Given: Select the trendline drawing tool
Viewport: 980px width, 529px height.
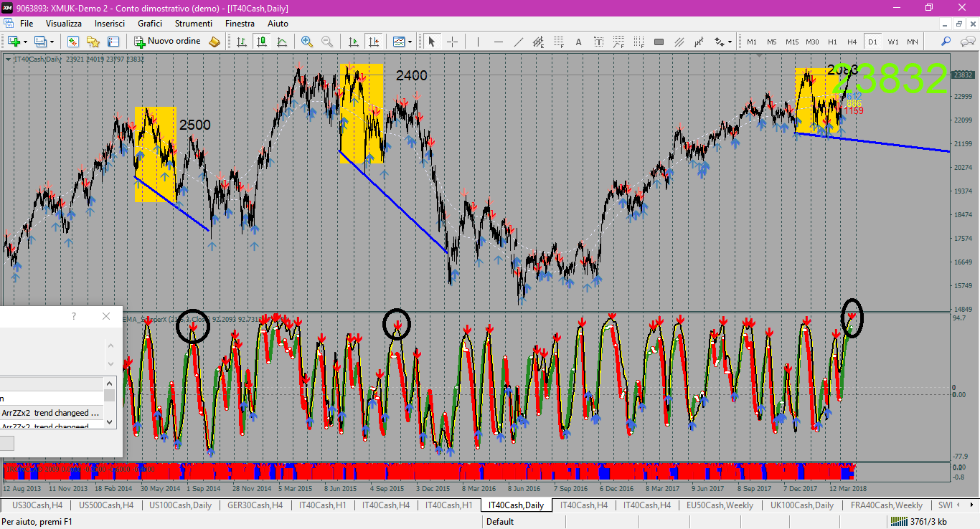Looking at the screenshot, I should [519, 42].
